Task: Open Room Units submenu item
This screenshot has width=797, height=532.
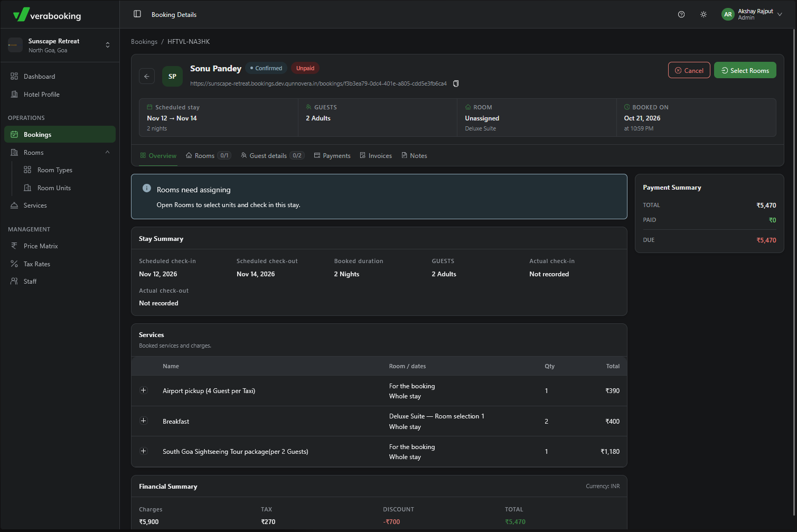Action: [x=54, y=188]
